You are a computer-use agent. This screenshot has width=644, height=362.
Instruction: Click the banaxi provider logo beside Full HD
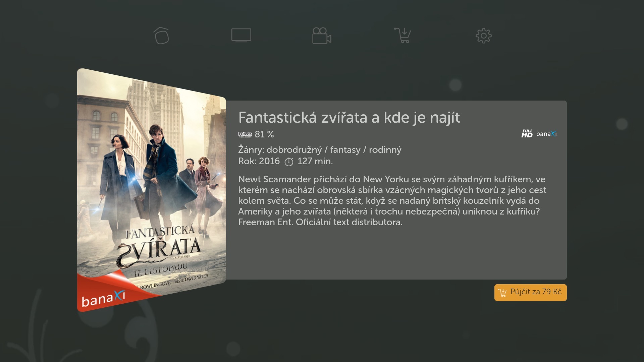[546, 134]
